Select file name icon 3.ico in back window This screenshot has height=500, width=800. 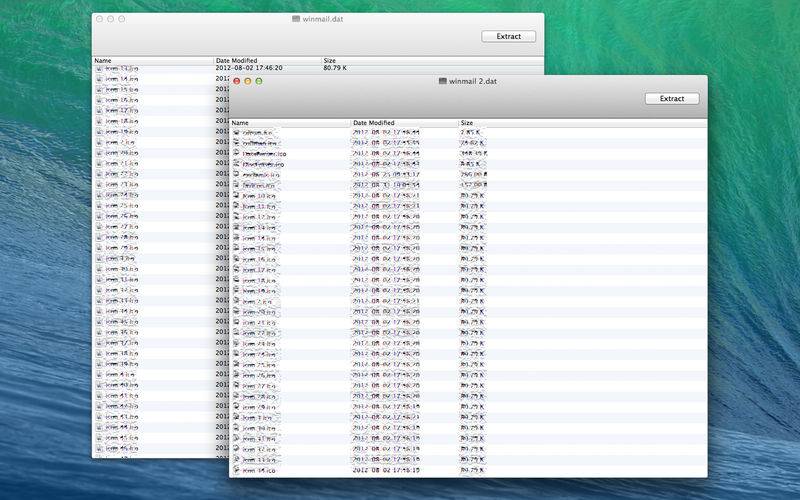pos(120,258)
